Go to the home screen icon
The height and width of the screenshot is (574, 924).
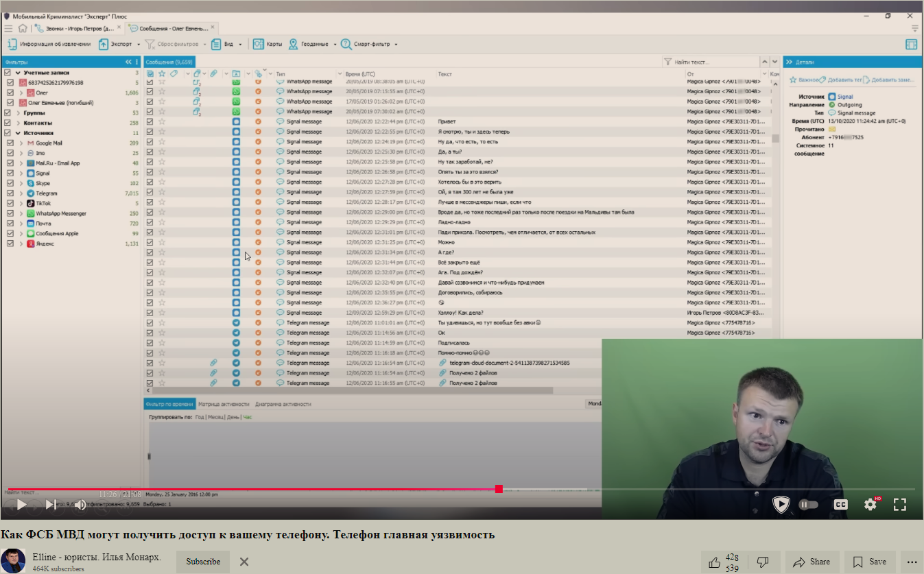coord(23,28)
